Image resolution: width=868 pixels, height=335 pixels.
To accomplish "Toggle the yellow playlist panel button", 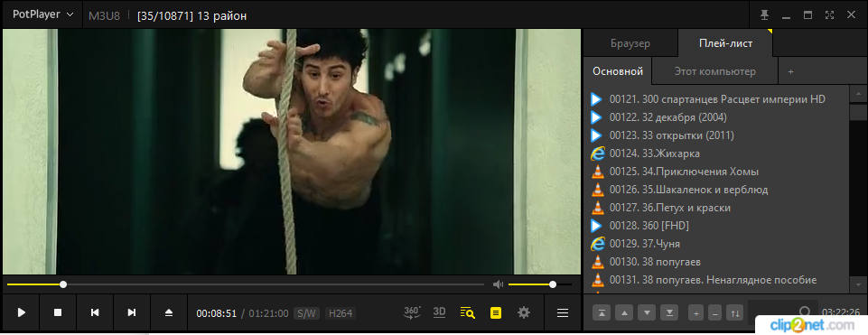I will (x=496, y=312).
